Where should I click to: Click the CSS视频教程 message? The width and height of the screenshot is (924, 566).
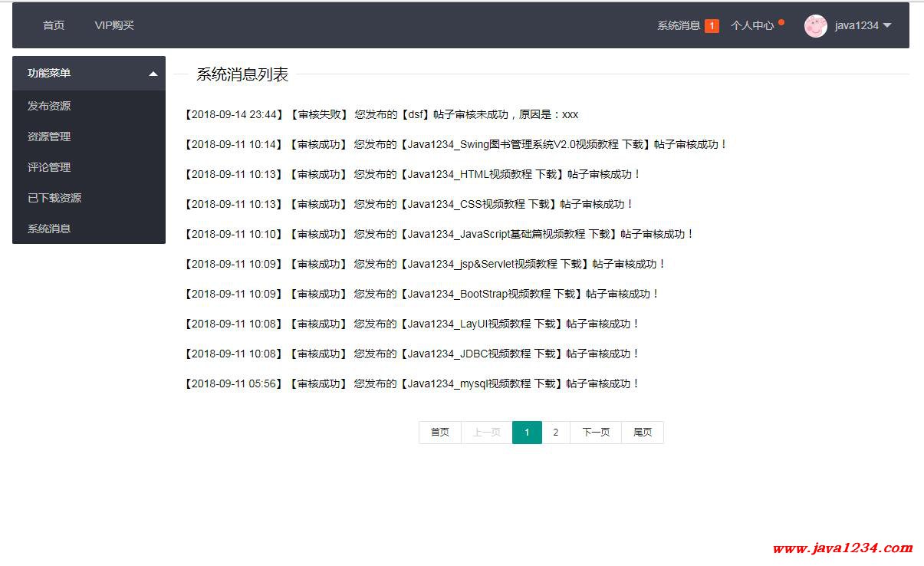409,204
